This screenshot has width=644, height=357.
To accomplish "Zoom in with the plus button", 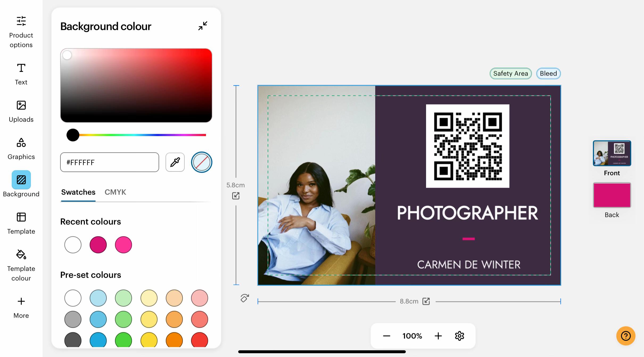I will pyautogui.click(x=438, y=336).
